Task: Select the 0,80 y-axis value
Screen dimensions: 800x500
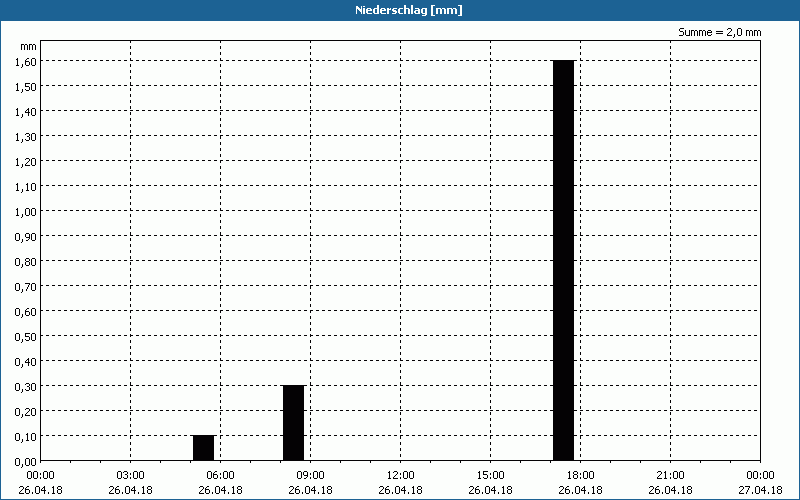Action: point(26,261)
